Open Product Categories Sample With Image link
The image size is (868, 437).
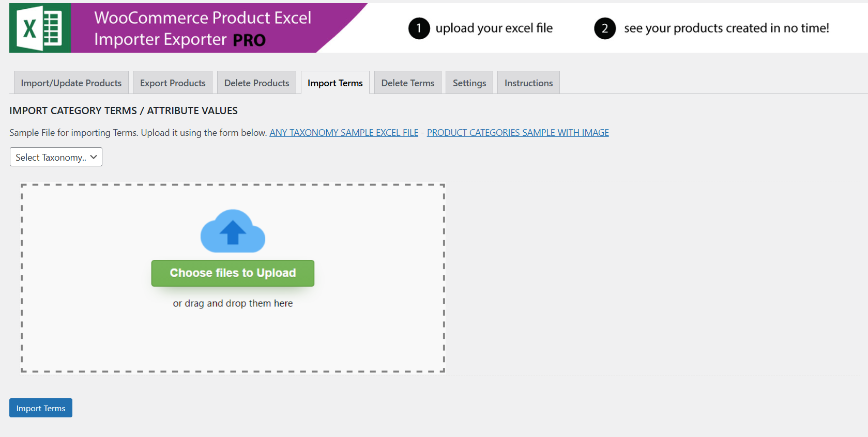(x=517, y=133)
